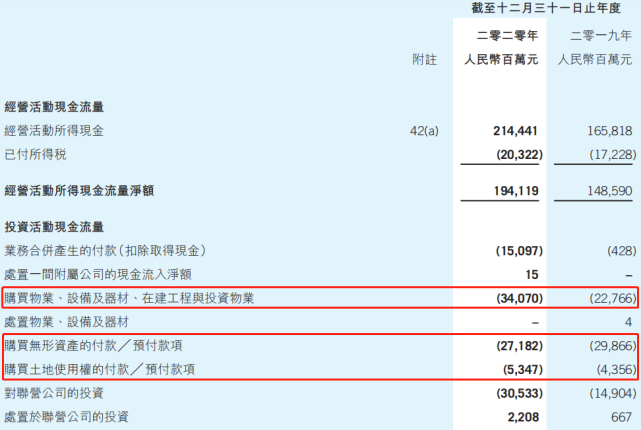Click 人民幣百萬元 under 二零二零年
This screenshot has height=430, width=641.
(501, 60)
